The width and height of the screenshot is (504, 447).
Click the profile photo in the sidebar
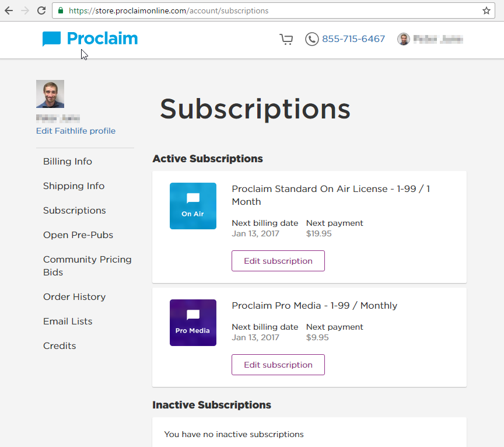(50, 94)
